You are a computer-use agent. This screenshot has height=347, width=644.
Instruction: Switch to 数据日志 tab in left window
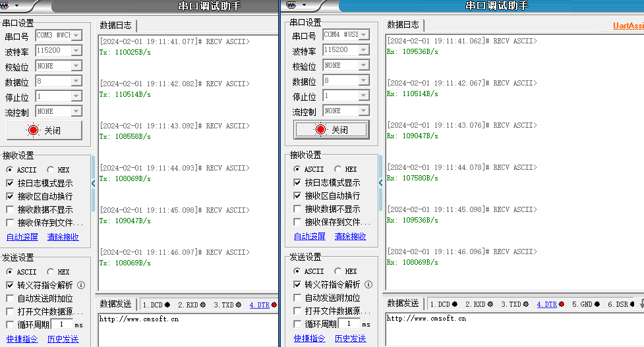[115, 26]
